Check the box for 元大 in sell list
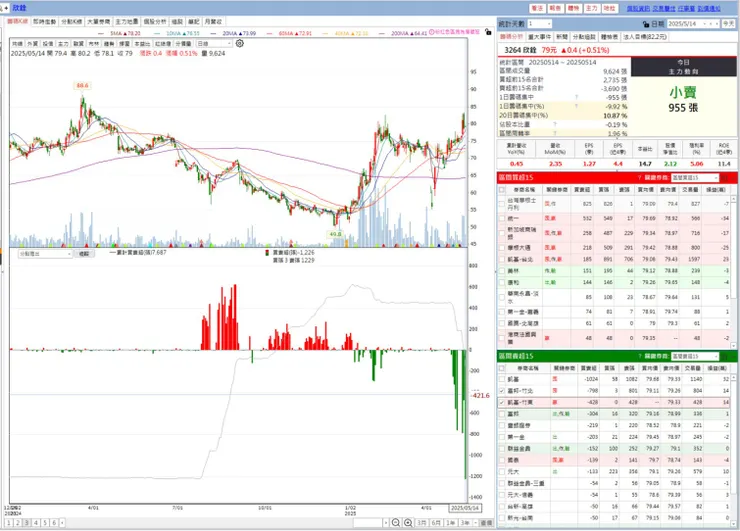 [x=502, y=472]
